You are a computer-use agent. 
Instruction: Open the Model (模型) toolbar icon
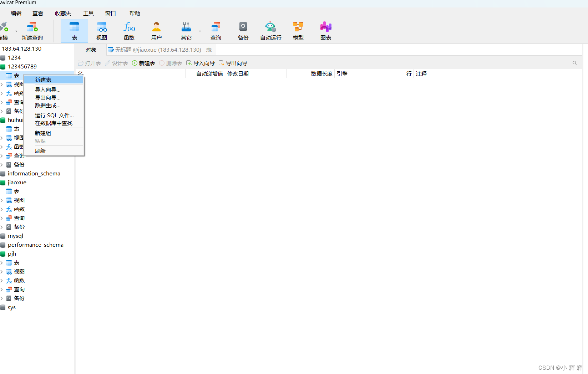pyautogui.click(x=298, y=31)
